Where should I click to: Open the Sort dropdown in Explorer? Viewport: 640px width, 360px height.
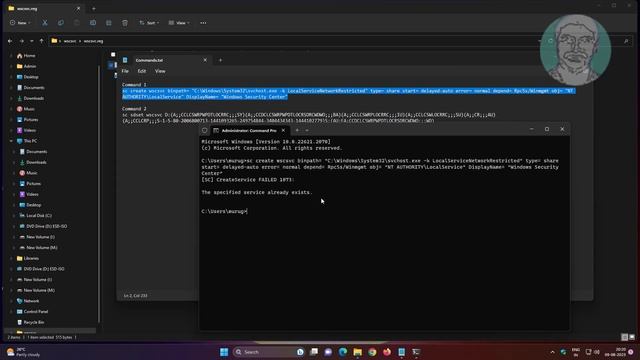(x=149, y=23)
